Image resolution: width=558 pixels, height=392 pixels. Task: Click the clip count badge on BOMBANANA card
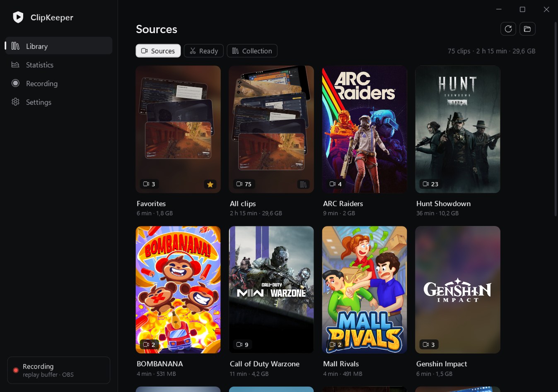click(149, 344)
